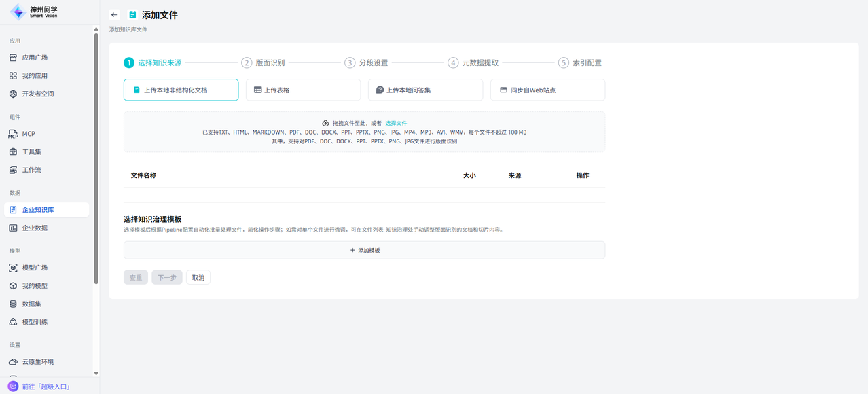Click the back arrow beside 添加文件
Viewport: 868px width, 394px height.
(x=114, y=15)
